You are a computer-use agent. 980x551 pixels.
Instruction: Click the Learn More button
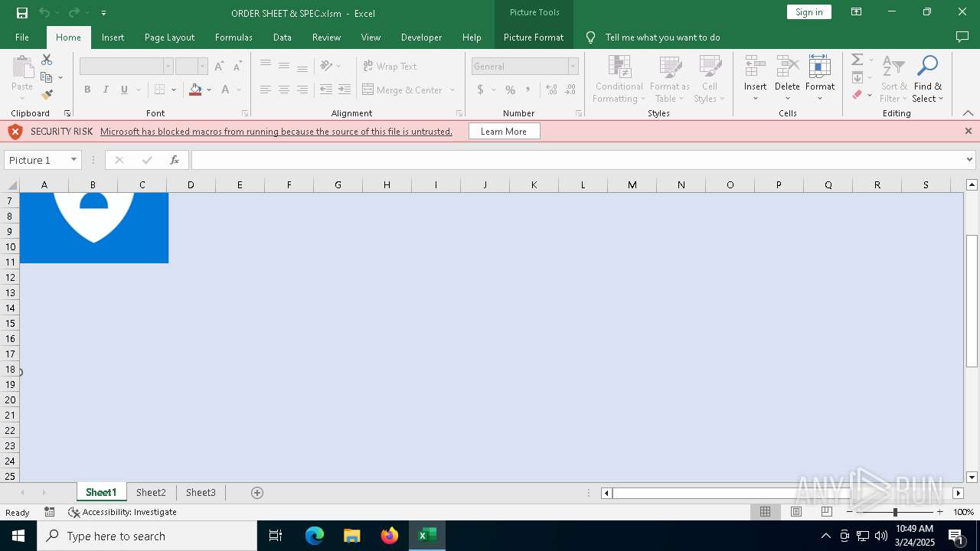(504, 132)
